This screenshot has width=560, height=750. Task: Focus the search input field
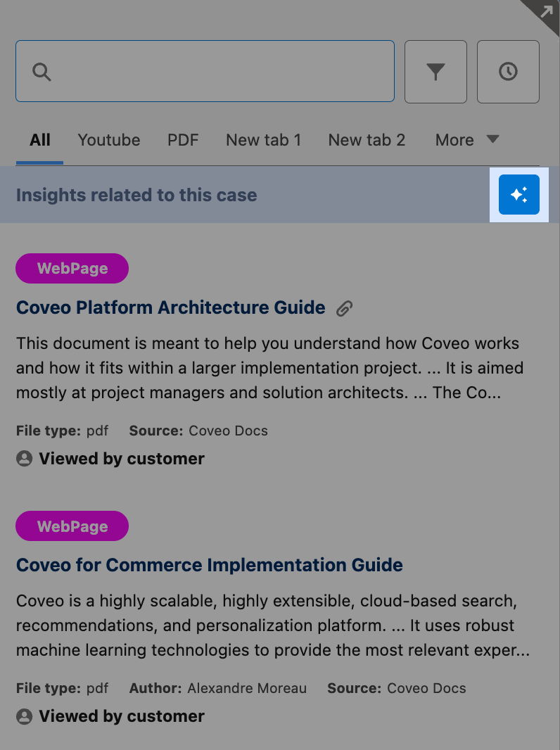205,71
